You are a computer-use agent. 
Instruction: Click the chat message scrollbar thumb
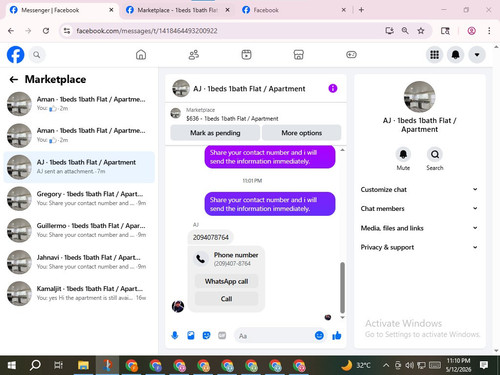click(x=342, y=288)
